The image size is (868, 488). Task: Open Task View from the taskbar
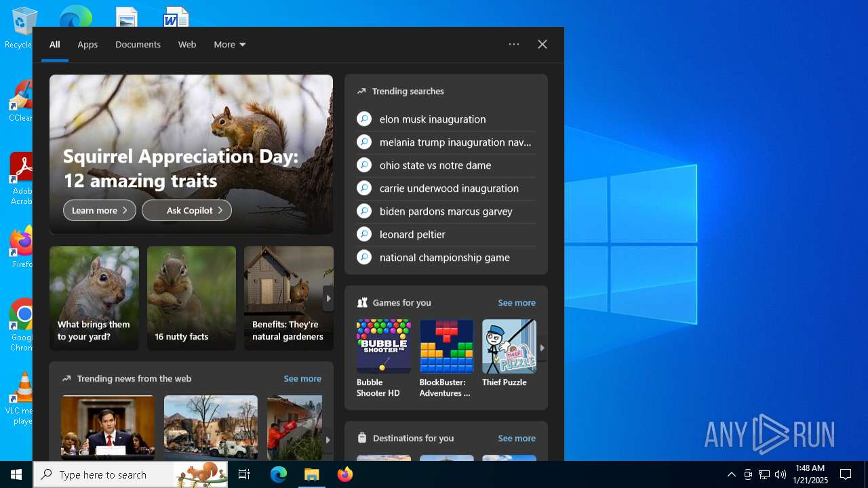[x=244, y=474]
